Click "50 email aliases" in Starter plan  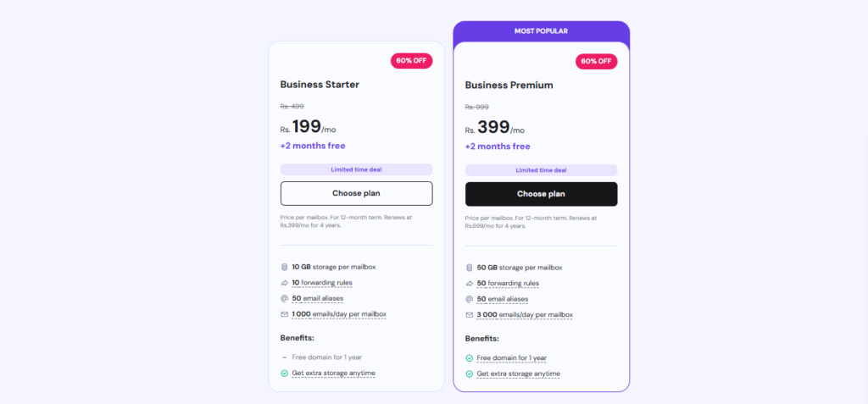click(x=318, y=298)
